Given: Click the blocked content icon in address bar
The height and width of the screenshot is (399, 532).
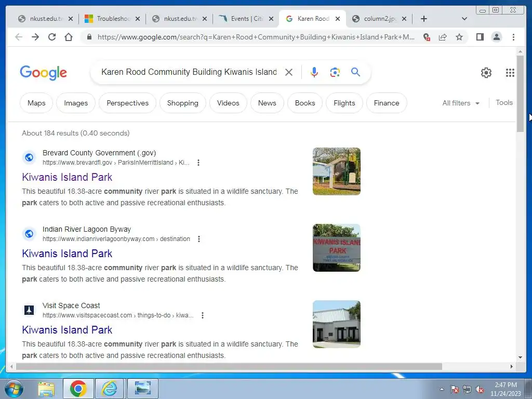Looking at the screenshot, I should (427, 37).
